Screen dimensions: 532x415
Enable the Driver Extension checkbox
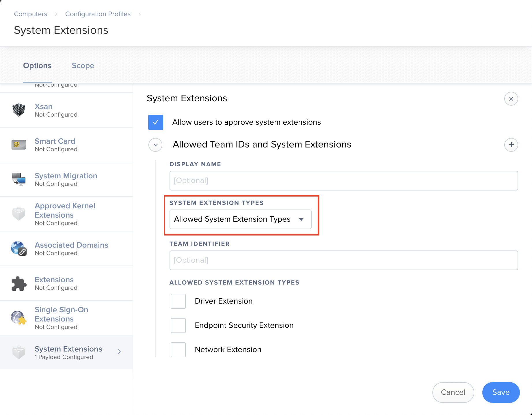click(x=178, y=301)
